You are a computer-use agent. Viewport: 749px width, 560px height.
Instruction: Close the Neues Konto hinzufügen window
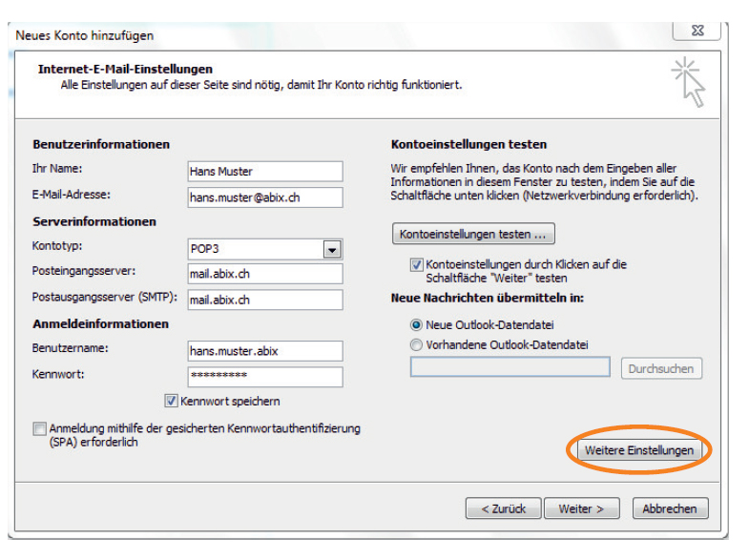point(696,32)
